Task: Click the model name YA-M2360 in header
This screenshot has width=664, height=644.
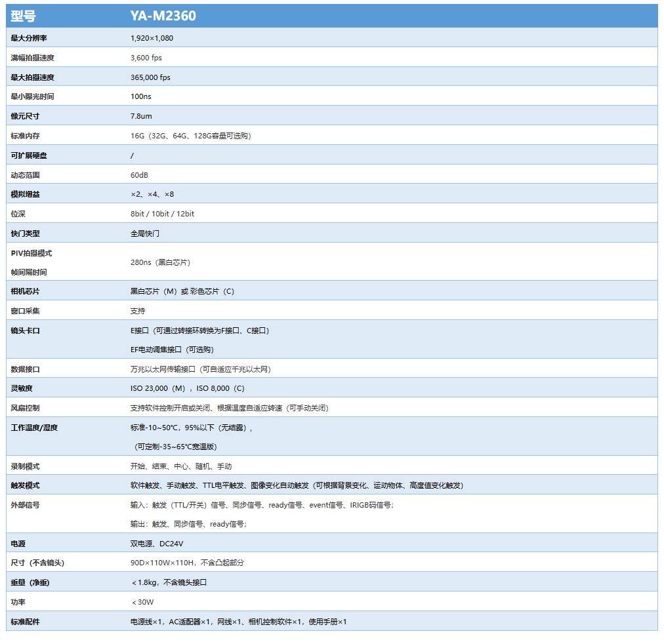Action: 163,16
